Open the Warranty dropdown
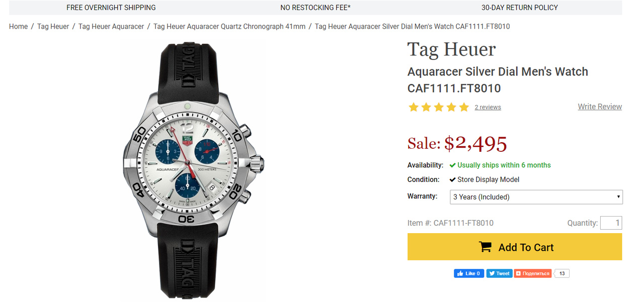The width and height of the screenshot is (644, 304). tap(536, 197)
